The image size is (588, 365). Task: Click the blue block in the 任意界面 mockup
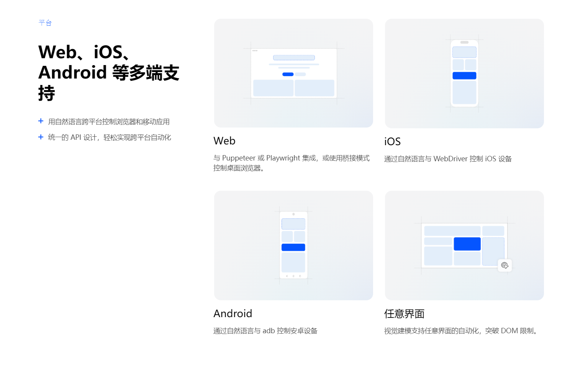[x=467, y=244]
